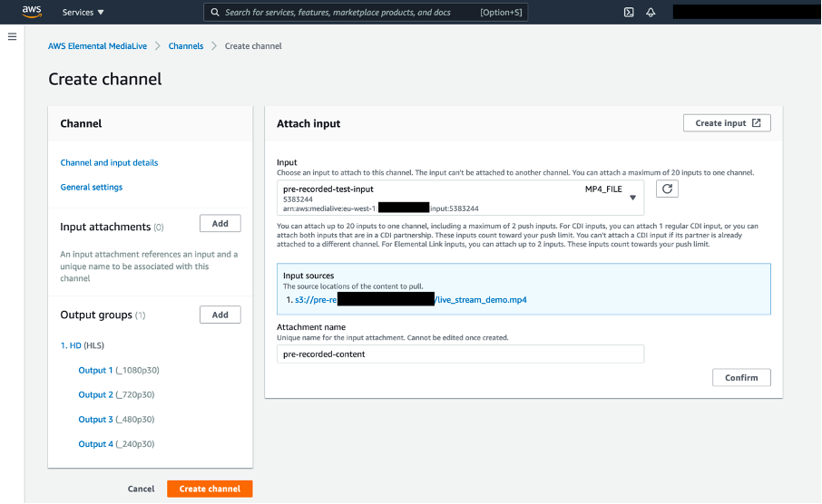The width and height of the screenshot is (822, 504).
Task: Click the search magnifier icon
Action: pos(215,12)
